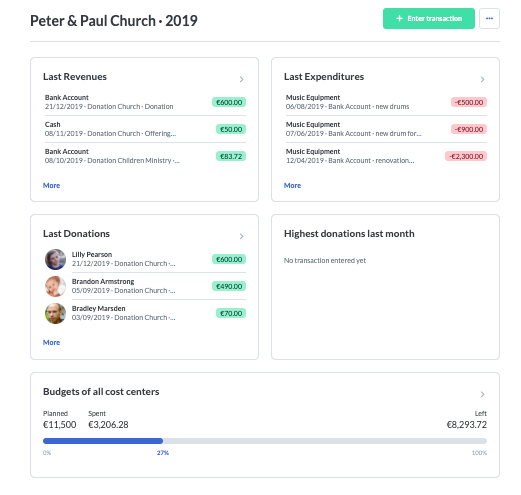Open Last Donations via the chevron arrow
Image resolution: width=521 pixels, height=495 pixels.
[242, 236]
